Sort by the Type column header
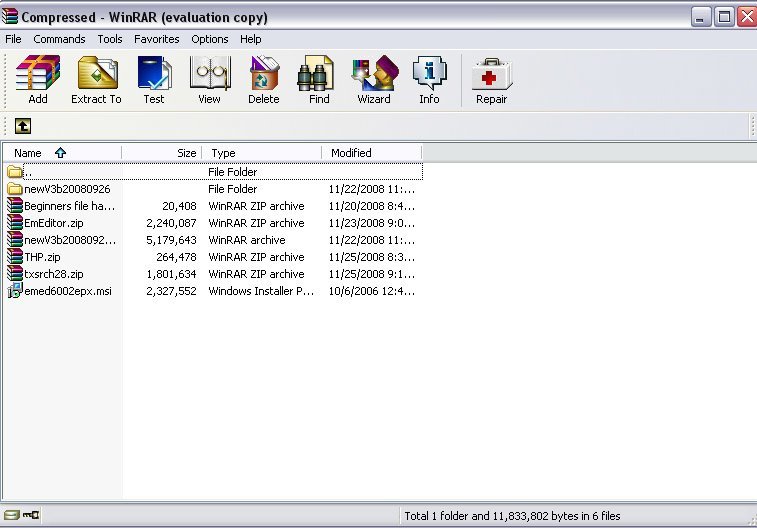Image resolution: width=757 pixels, height=528 pixels. [x=262, y=153]
